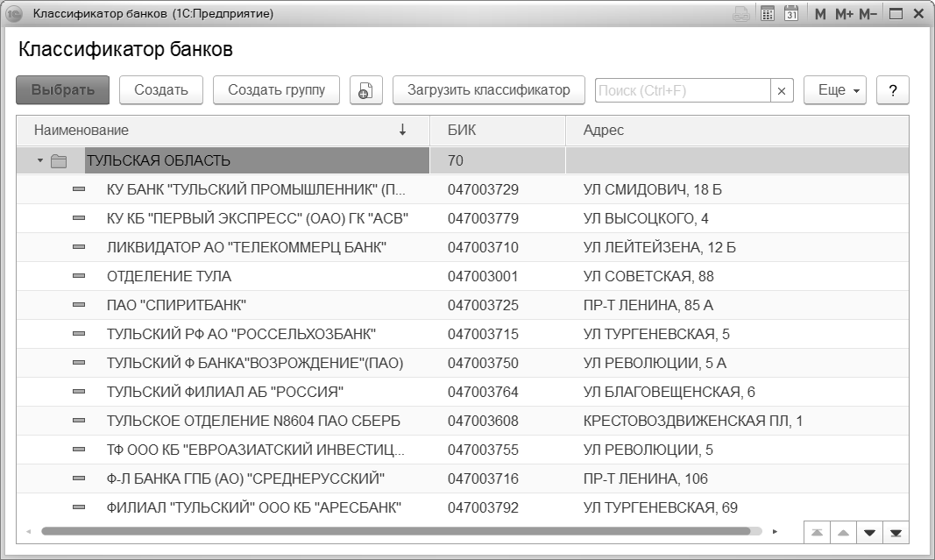Click address УЛ ТУРГЕНЕВСКАЯ, 69
The height and width of the screenshot is (560, 935).
[660, 507]
